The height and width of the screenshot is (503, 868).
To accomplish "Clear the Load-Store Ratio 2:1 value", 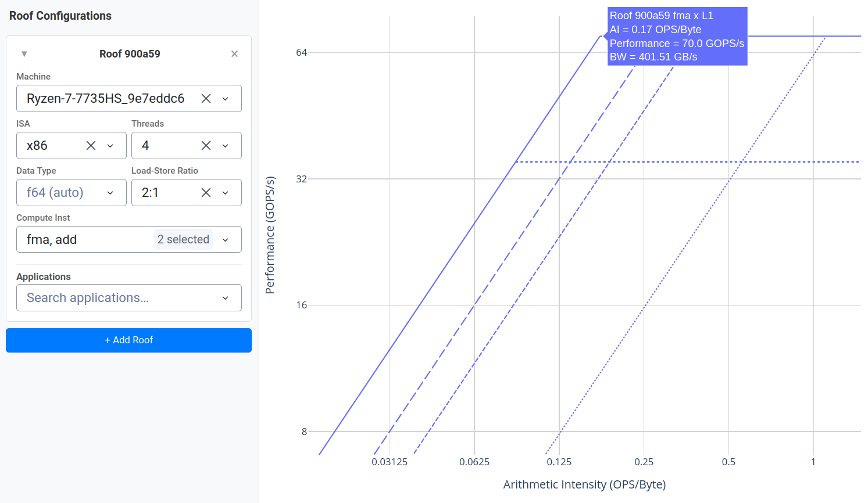I will (x=206, y=193).
